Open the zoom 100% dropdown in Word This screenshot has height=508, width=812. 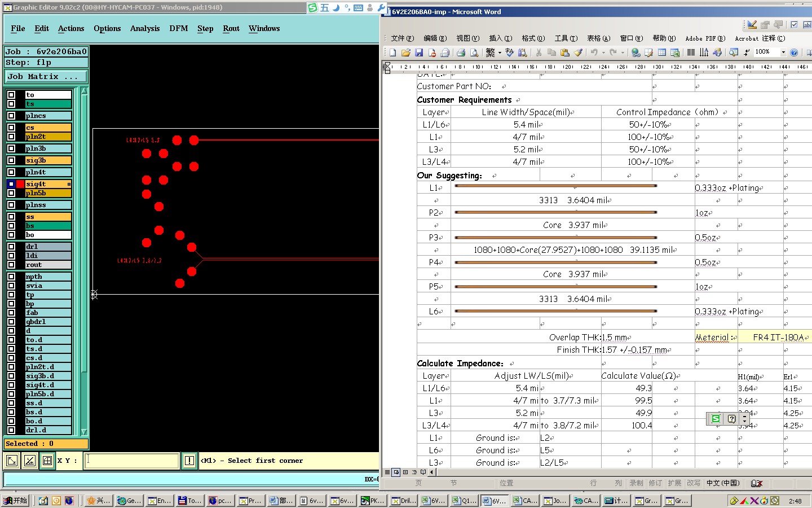[783, 52]
